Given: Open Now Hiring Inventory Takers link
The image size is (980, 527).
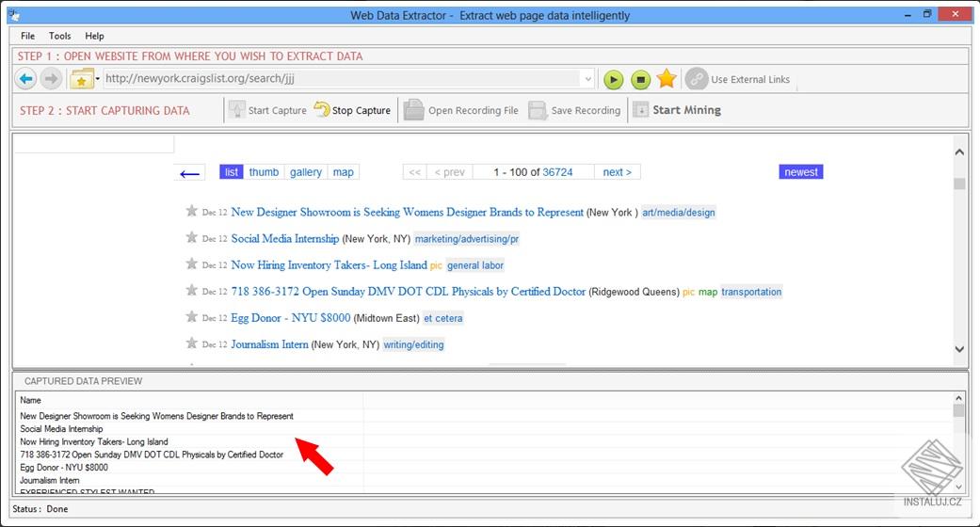Looking at the screenshot, I should click(329, 265).
